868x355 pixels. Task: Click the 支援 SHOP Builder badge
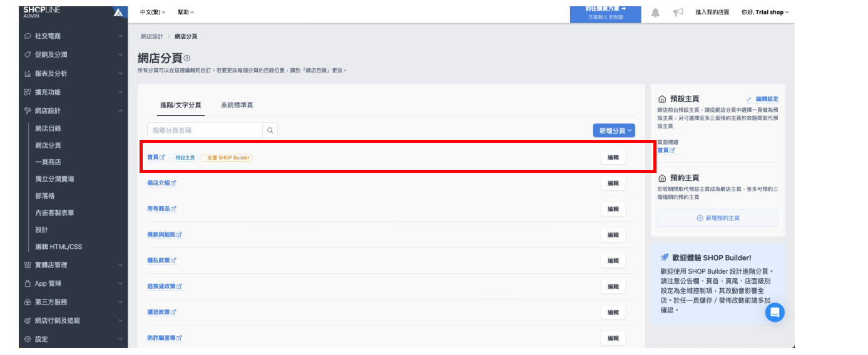pos(227,157)
